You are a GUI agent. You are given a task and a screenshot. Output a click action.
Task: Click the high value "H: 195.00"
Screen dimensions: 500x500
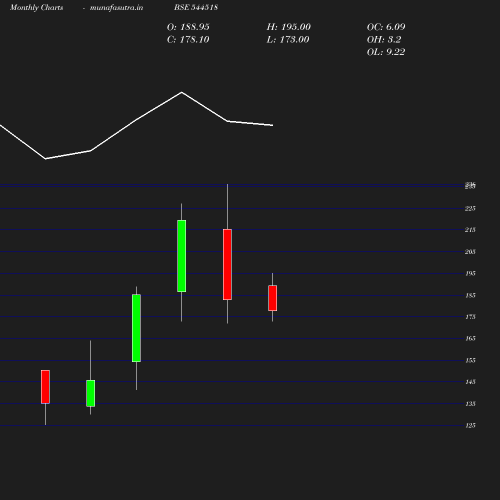coord(289,27)
